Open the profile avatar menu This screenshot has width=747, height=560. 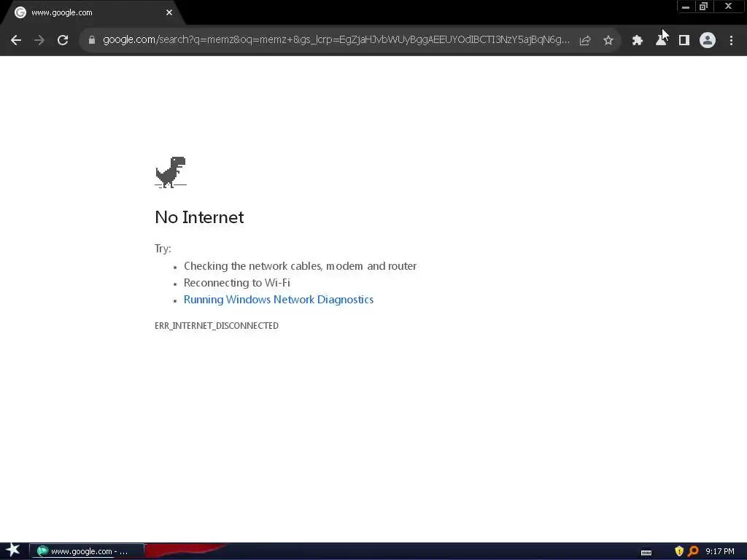click(708, 41)
